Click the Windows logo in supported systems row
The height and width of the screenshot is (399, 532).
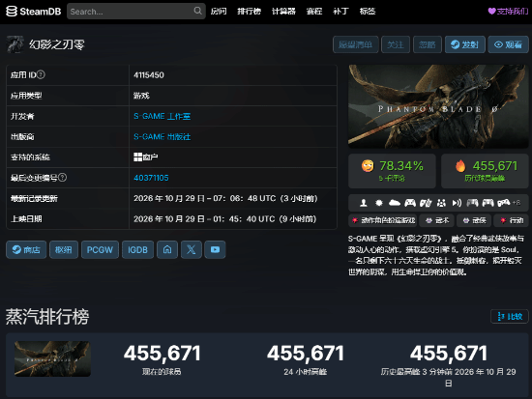coord(137,157)
